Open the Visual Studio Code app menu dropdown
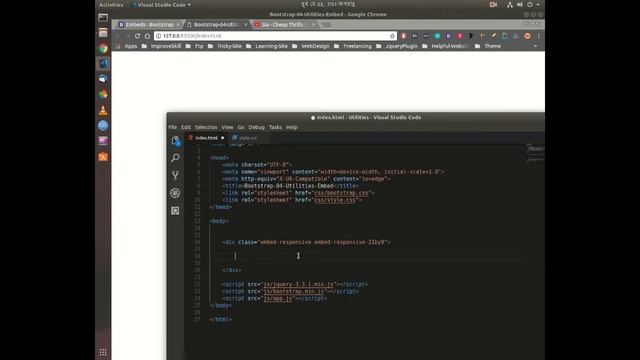Viewport: 640px width, 360px height. tap(161, 5)
